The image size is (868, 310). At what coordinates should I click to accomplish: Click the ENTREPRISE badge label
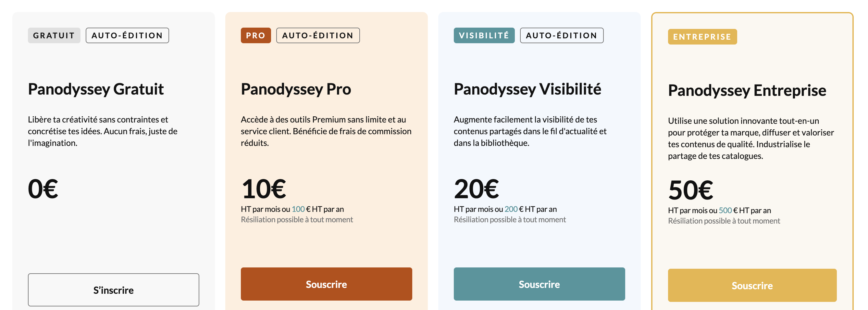click(702, 37)
